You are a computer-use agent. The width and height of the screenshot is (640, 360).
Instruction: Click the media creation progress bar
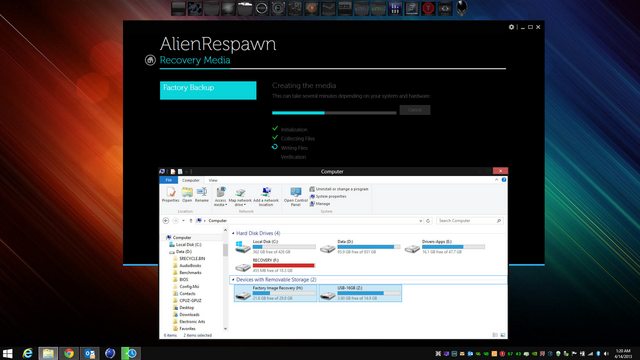[334, 113]
